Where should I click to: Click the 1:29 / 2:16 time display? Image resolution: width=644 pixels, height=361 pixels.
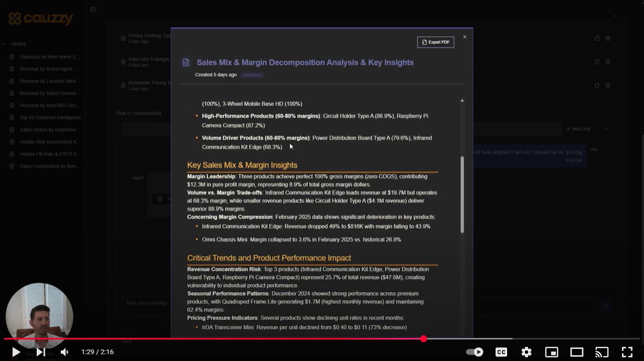98,352
